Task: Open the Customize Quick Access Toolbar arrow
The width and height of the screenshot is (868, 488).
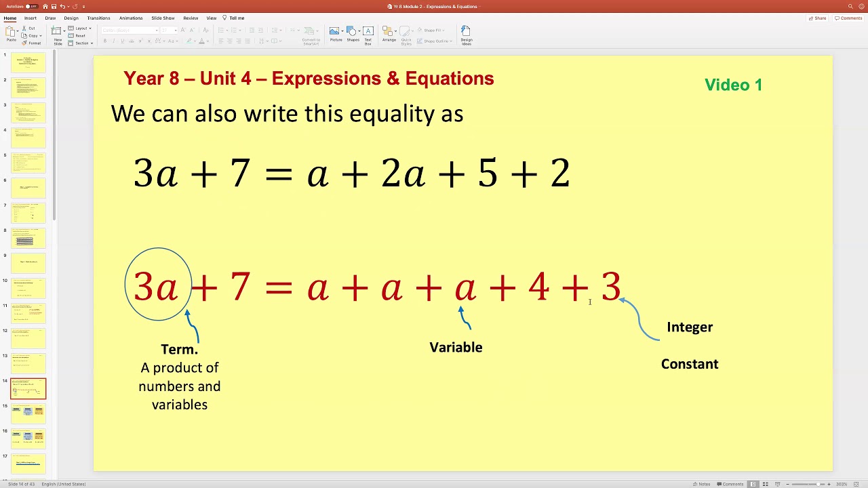Action: [x=83, y=7]
